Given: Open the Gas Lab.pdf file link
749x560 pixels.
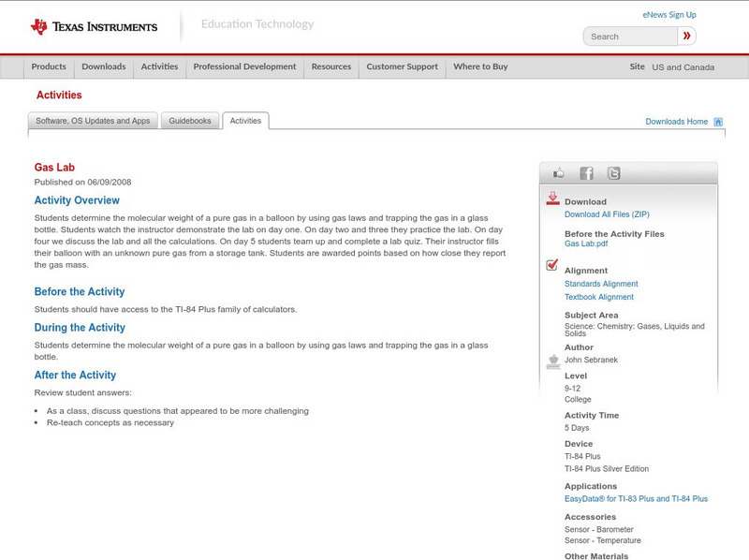Looking at the screenshot, I should click(x=586, y=243).
